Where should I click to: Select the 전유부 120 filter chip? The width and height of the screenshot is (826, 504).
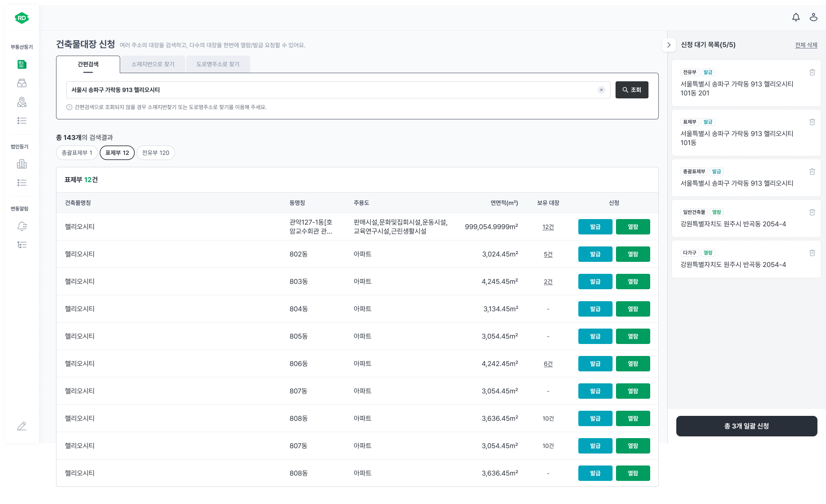point(156,153)
